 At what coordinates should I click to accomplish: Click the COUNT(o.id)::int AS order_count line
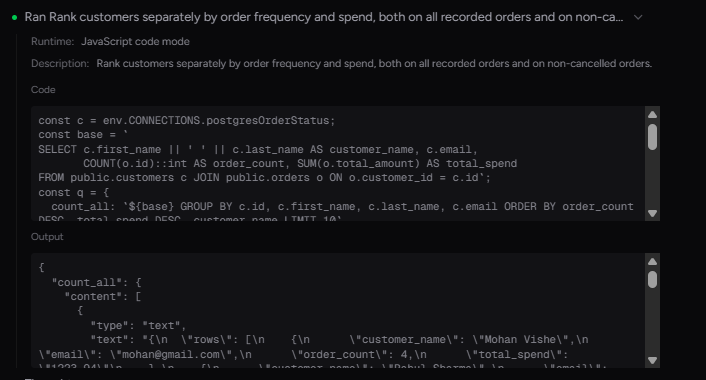click(x=300, y=163)
